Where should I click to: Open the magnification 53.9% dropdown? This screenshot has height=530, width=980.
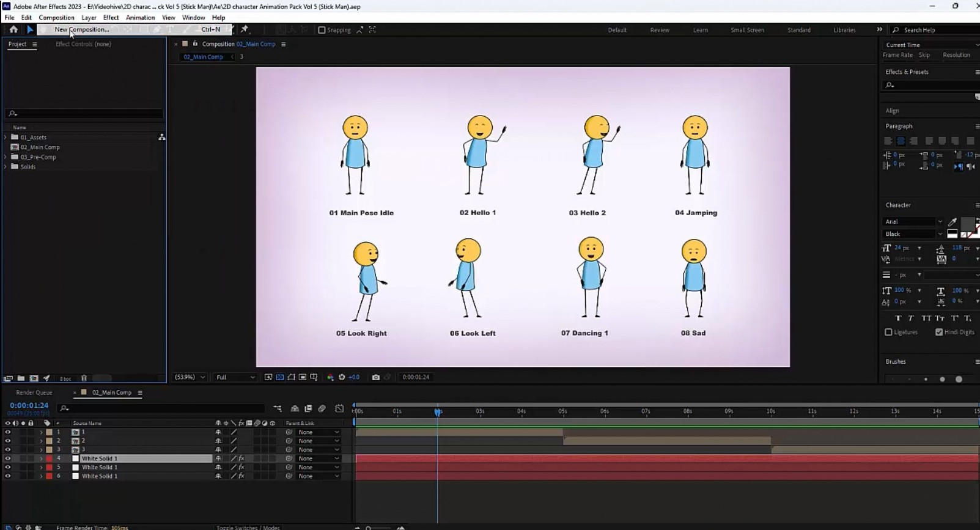190,377
